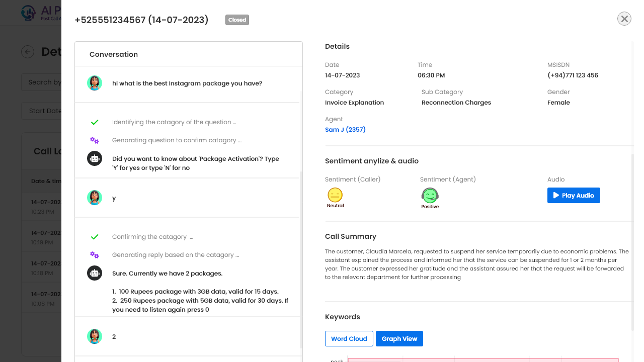Select the 10:23 PM call log row
The image size is (644, 362).
coord(43,207)
